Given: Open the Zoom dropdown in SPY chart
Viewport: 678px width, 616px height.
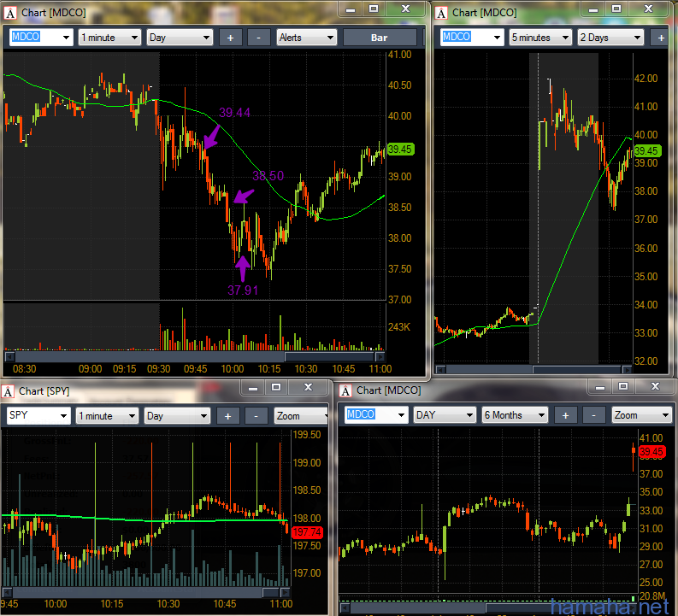Looking at the screenshot, I should 301,416.
